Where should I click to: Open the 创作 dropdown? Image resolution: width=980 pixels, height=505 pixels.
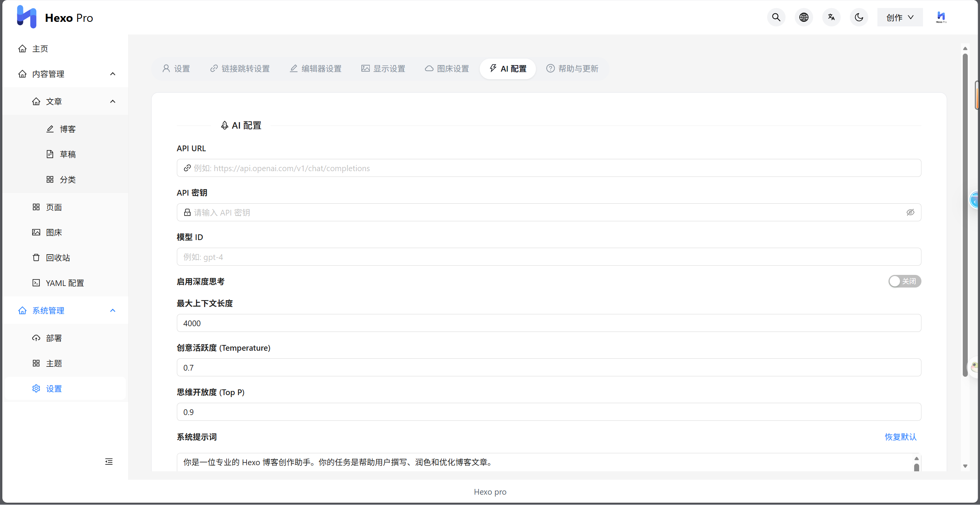[x=900, y=17]
